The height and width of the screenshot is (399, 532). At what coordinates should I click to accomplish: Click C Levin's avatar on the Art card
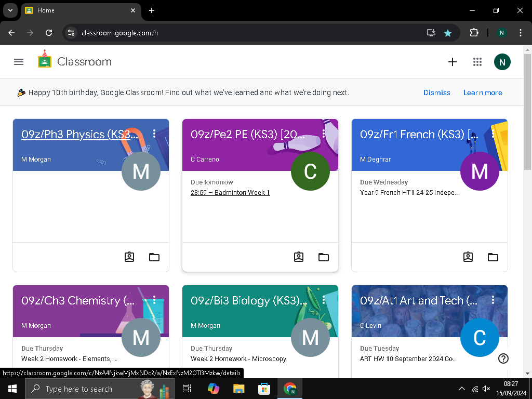pos(480,337)
